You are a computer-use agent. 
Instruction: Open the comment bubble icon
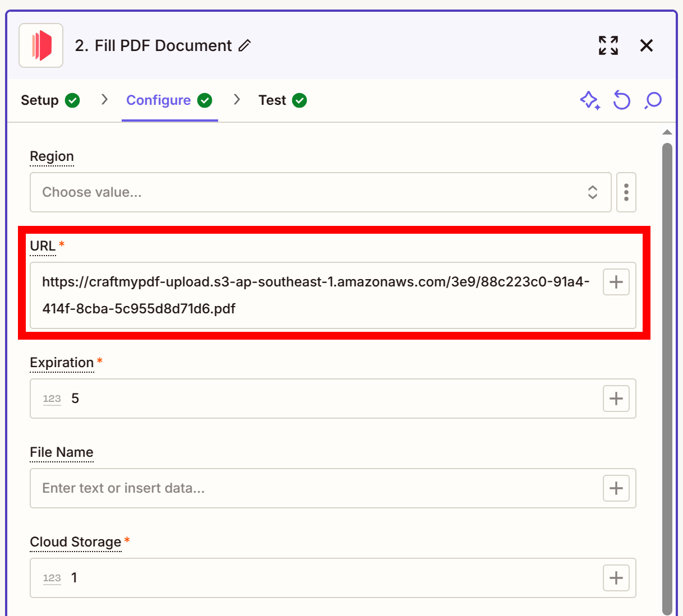tap(653, 100)
